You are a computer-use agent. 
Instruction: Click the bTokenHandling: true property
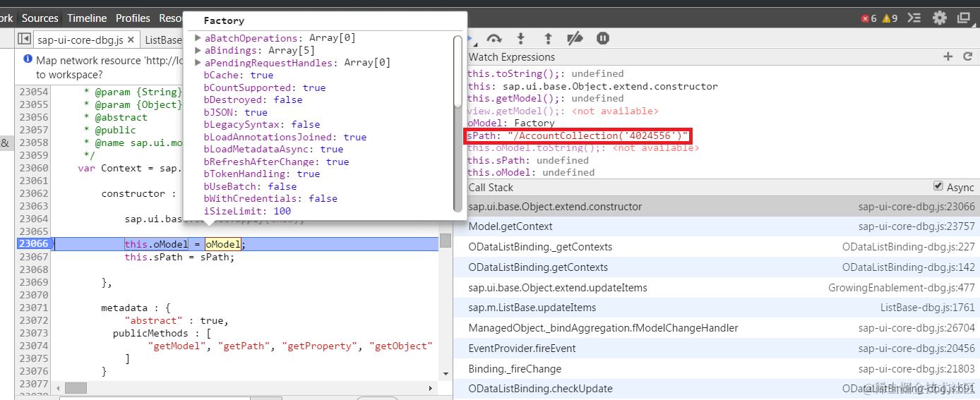[262, 174]
